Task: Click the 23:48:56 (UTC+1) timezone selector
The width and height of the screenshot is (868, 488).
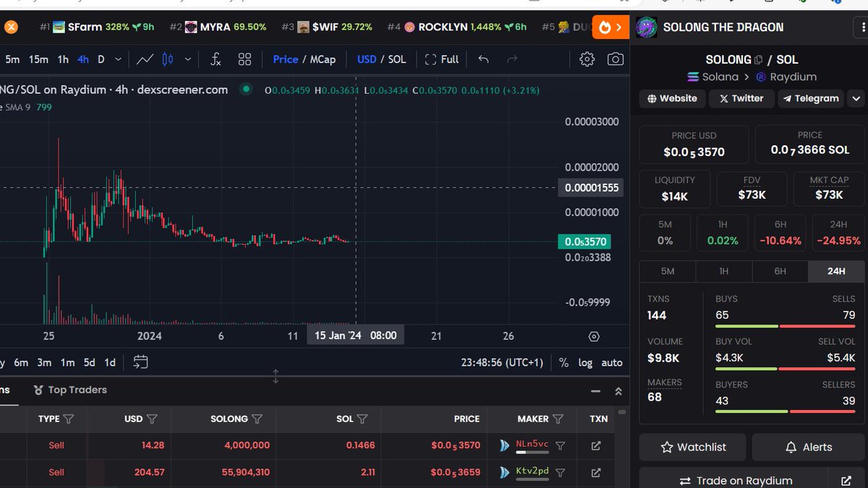Action: (x=502, y=363)
